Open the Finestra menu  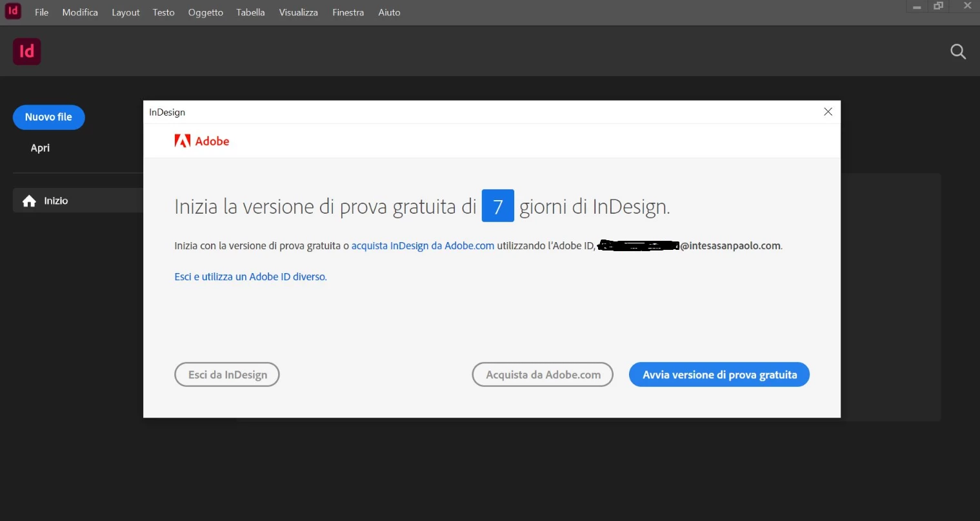pos(348,12)
